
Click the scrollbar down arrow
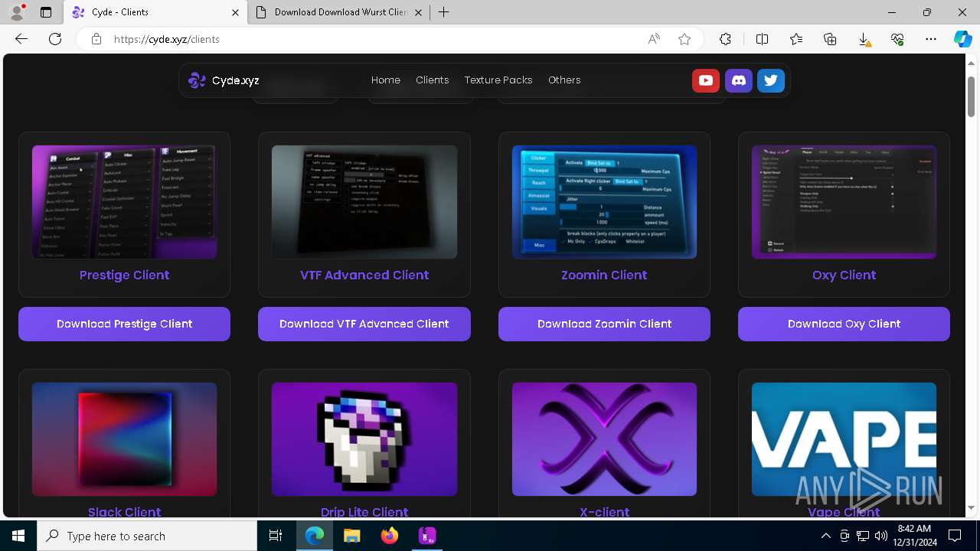[x=971, y=508]
